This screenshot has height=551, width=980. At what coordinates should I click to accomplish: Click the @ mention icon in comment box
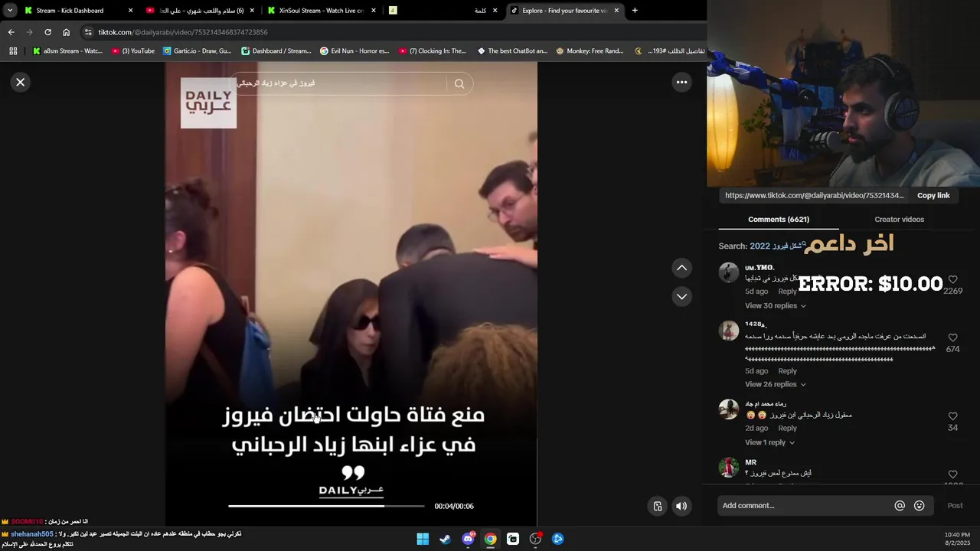coord(900,506)
